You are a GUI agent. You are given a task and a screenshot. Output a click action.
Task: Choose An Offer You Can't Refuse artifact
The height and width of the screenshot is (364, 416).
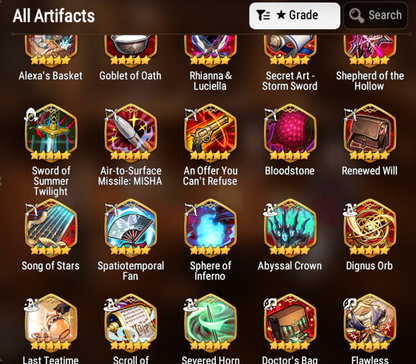click(x=210, y=133)
